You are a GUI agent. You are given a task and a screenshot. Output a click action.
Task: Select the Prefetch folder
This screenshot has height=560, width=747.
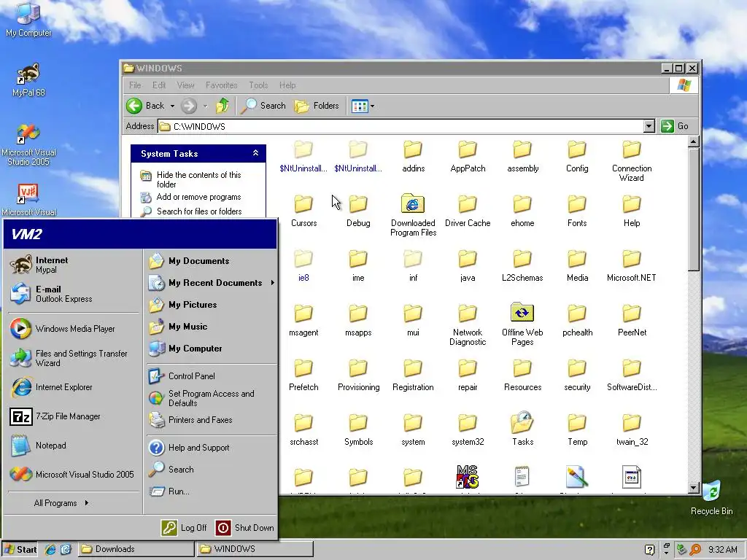pyautogui.click(x=303, y=376)
